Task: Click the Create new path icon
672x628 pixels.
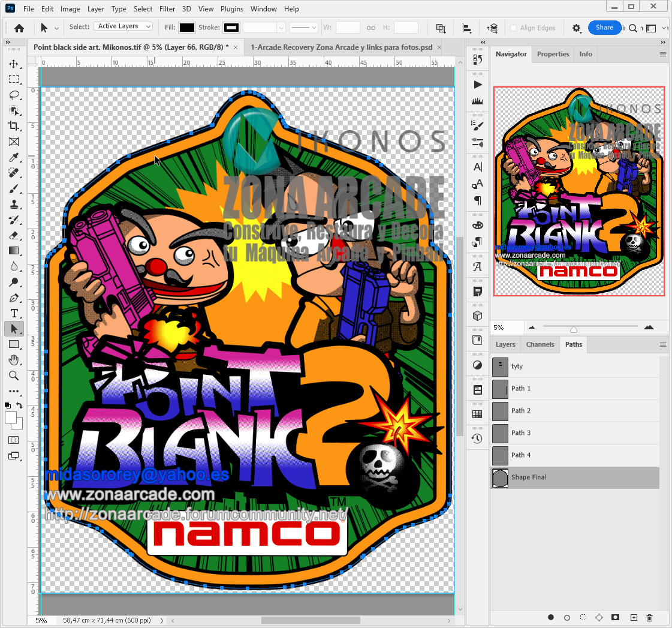Action: (632, 617)
